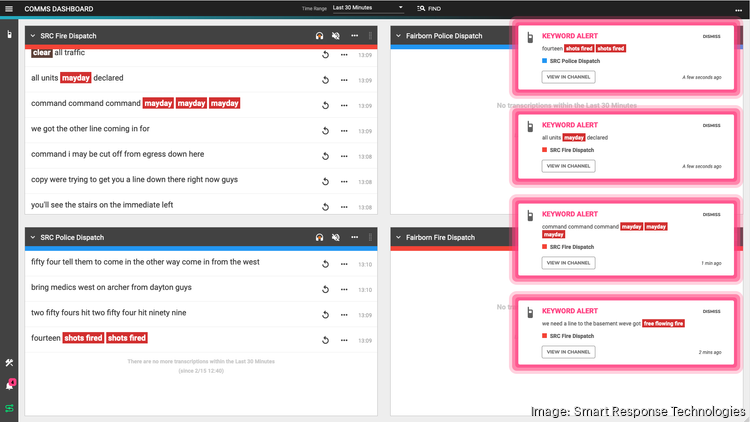Toggle mute on SRC Police Dispatch channel

point(336,237)
